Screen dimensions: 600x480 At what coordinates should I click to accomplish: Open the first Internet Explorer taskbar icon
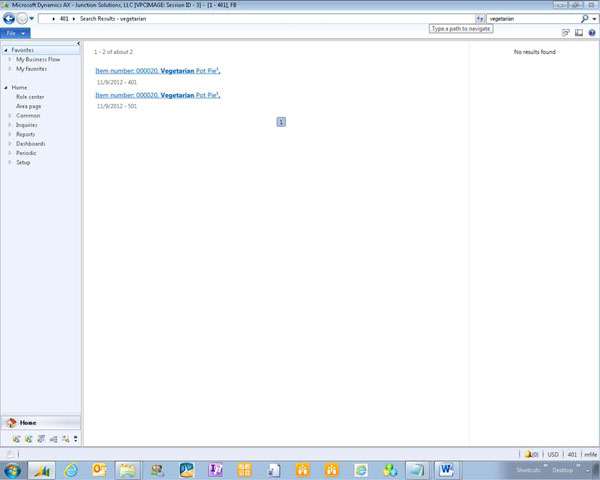71,470
